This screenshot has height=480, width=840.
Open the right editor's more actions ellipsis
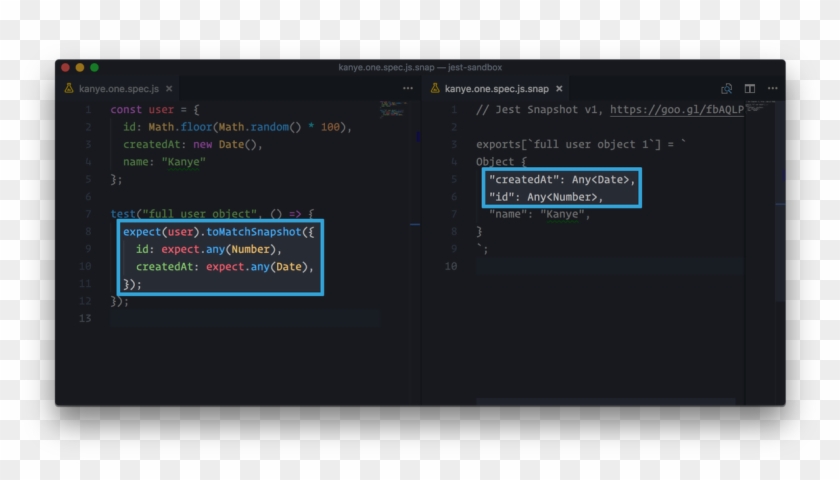click(x=772, y=89)
